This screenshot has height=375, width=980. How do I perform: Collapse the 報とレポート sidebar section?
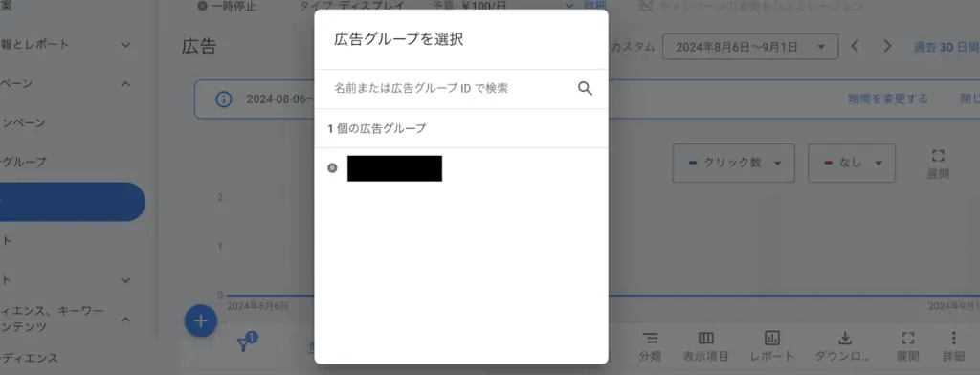(x=125, y=45)
